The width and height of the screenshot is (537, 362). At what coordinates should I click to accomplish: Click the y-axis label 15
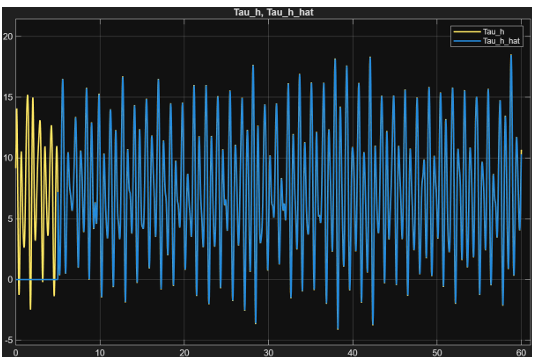(8, 97)
